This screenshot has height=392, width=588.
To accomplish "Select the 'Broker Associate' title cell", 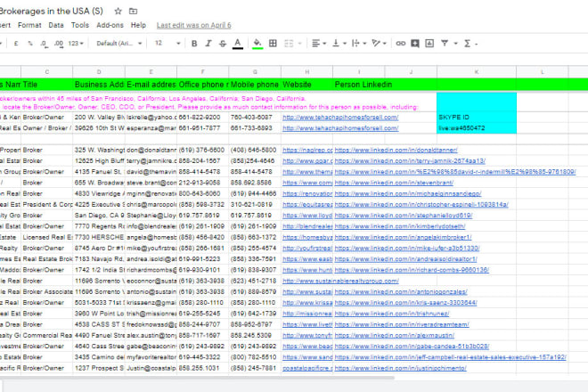I will (x=47, y=292).
